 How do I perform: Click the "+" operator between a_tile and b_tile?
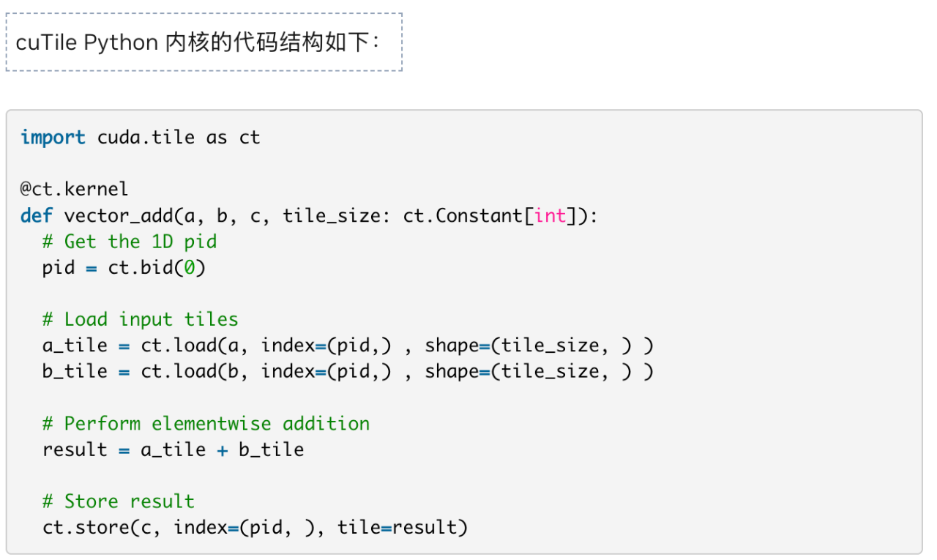click(x=223, y=449)
